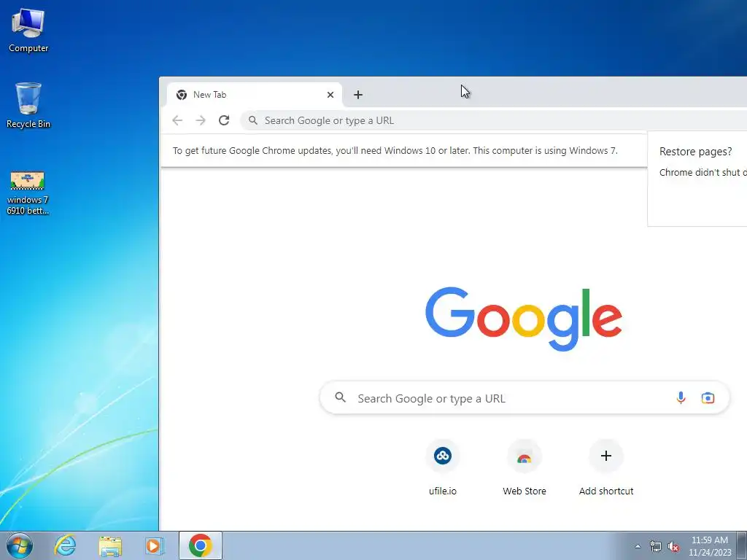Focus the address bar URL field
This screenshot has width=747, height=560.
493,120
